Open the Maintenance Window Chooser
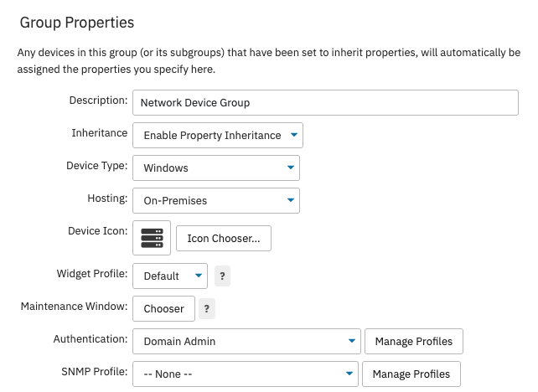Screen dimensions: 538x392 point(163,308)
